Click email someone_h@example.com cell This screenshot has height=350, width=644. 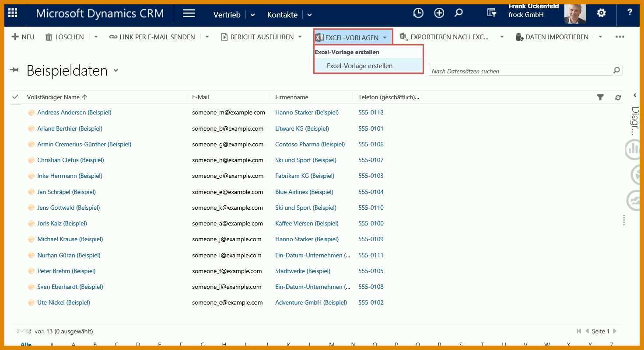pyautogui.click(x=227, y=160)
